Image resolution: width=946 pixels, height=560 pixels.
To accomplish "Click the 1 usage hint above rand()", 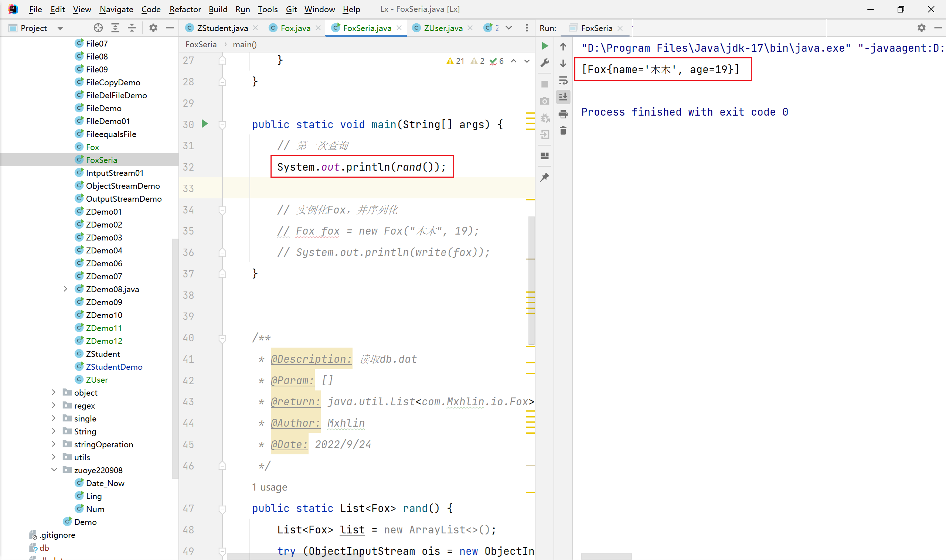I will click(x=269, y=487).
